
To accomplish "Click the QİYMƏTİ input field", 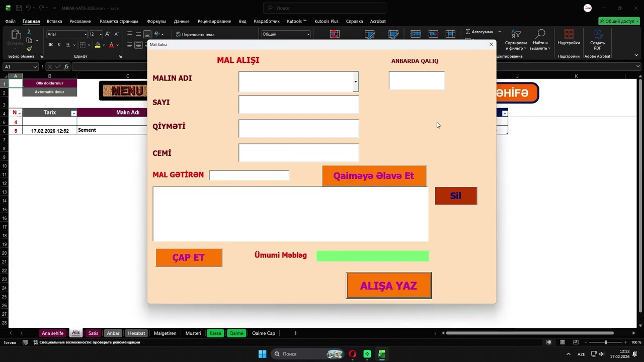I will (298, 129).
